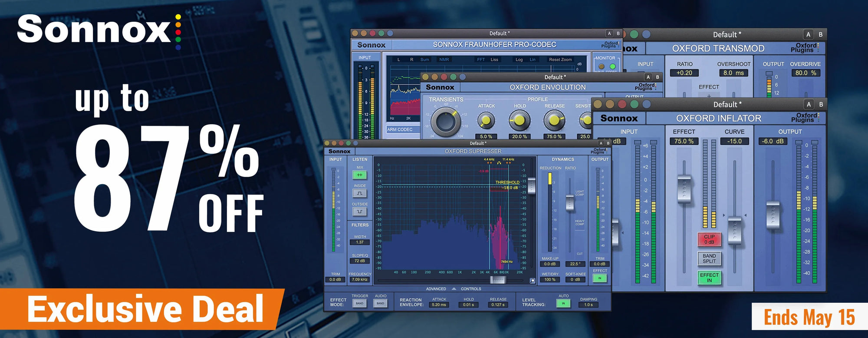Select the Liss display mode in Pro-Codec

(x=494, y=60)
